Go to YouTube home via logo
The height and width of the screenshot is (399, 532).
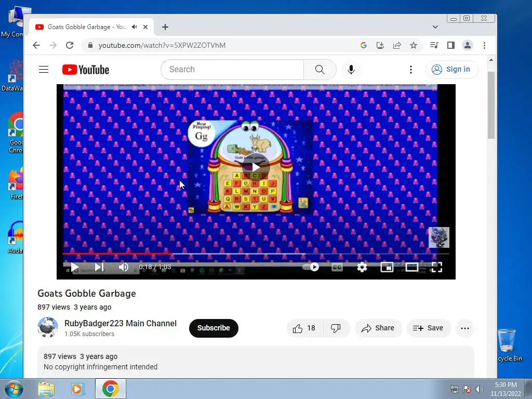86,70
